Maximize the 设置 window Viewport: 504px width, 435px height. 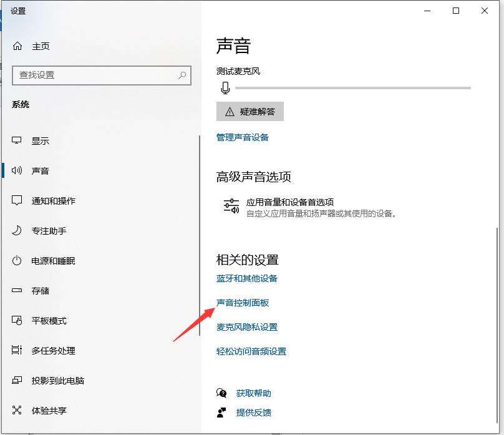click(x=456, y=11)
